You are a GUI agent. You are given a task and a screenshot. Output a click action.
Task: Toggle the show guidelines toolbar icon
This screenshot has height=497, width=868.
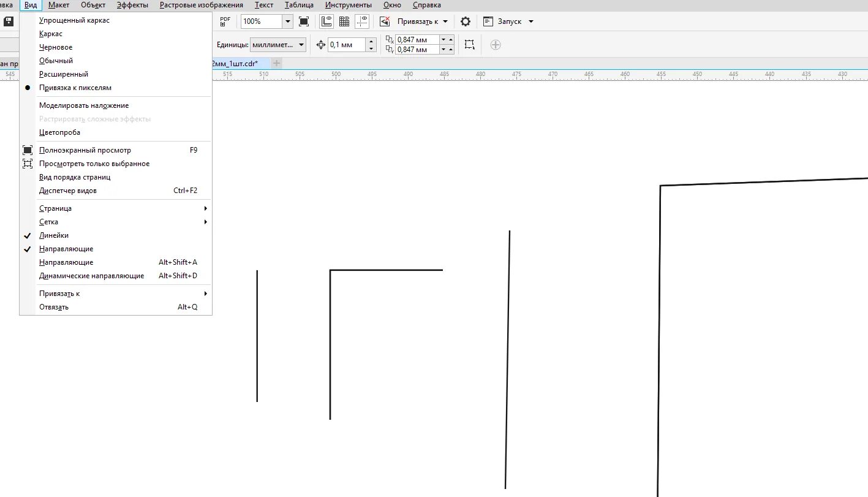[362, 21]
